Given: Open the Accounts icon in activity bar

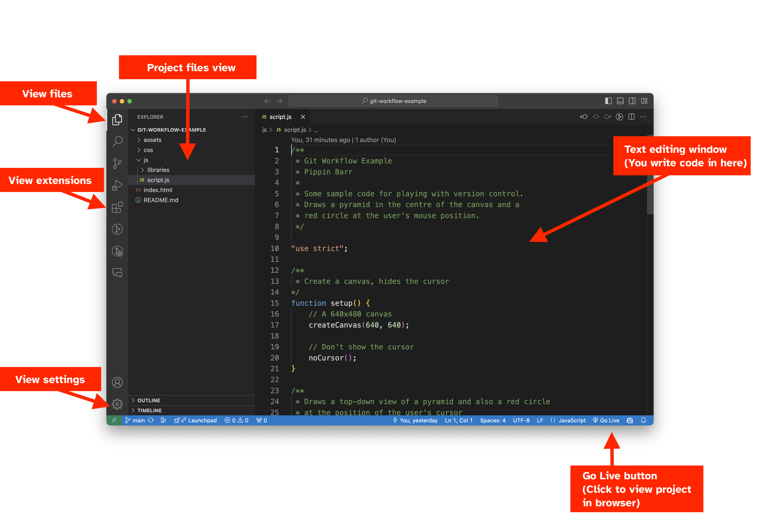Looking at the screenshot, I should tap(117, 382).
